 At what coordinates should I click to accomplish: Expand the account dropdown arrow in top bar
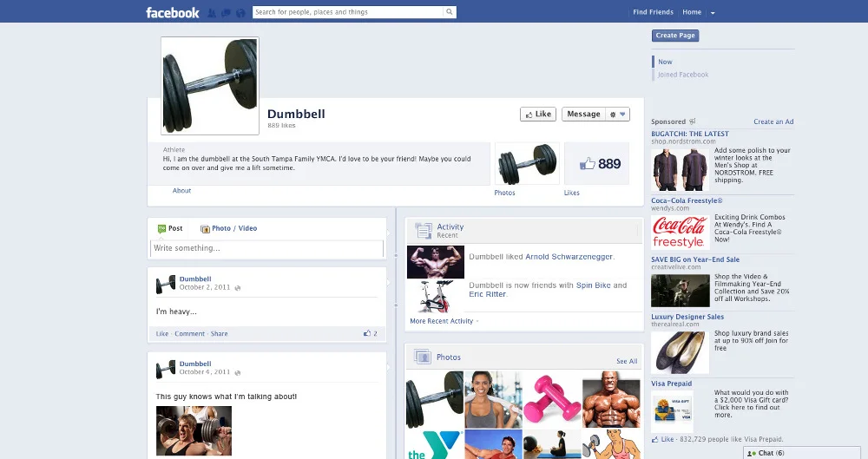click(x=713, y=13)
